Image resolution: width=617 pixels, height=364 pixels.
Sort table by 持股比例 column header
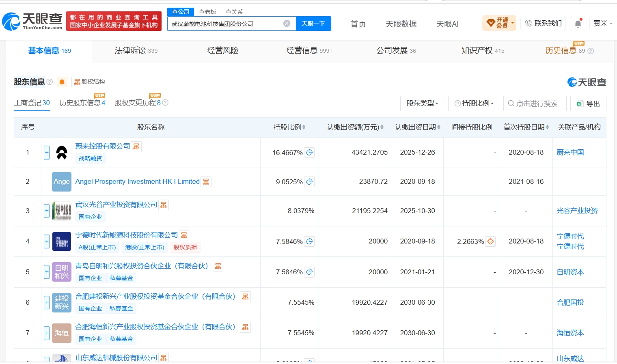289,127
